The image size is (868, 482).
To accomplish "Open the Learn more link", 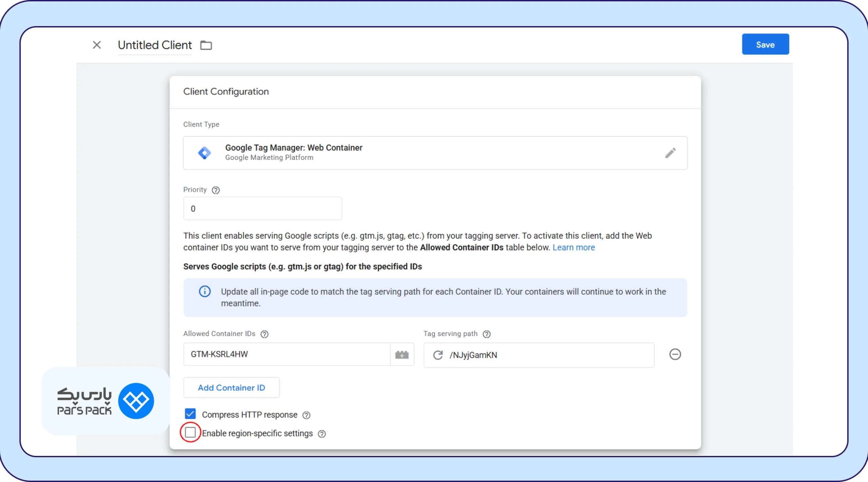I will [x=574, y=247].
